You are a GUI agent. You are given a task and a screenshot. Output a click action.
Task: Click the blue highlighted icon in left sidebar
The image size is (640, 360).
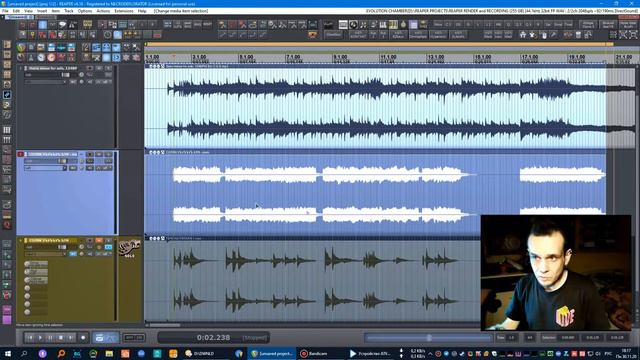click(7, 95)
